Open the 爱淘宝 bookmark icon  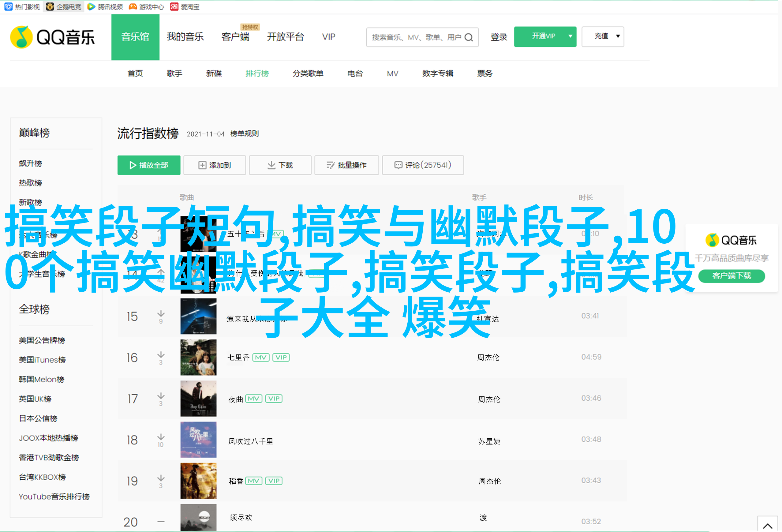(174, 6)
